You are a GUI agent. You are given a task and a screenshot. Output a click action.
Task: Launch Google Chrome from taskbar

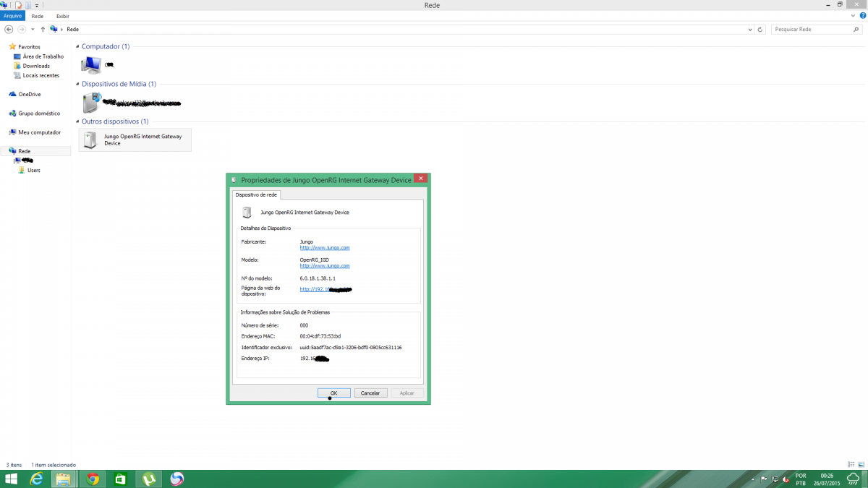(93, 479)
